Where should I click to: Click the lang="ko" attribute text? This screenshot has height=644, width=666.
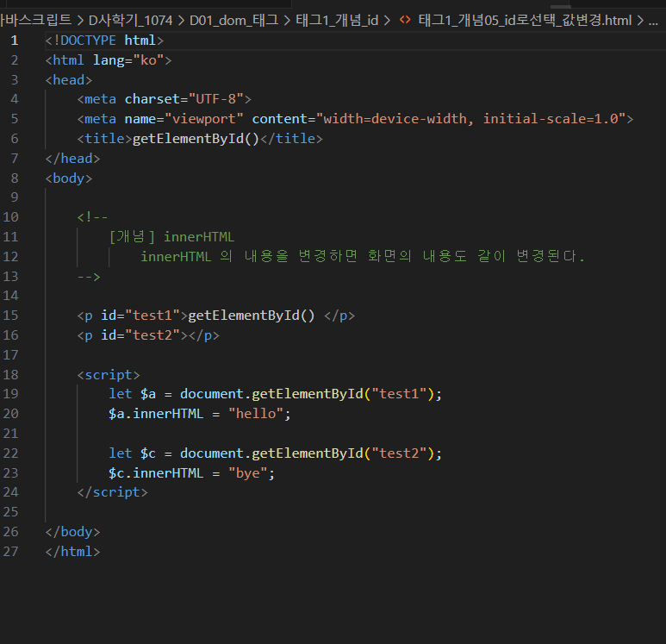click(128, 60)
